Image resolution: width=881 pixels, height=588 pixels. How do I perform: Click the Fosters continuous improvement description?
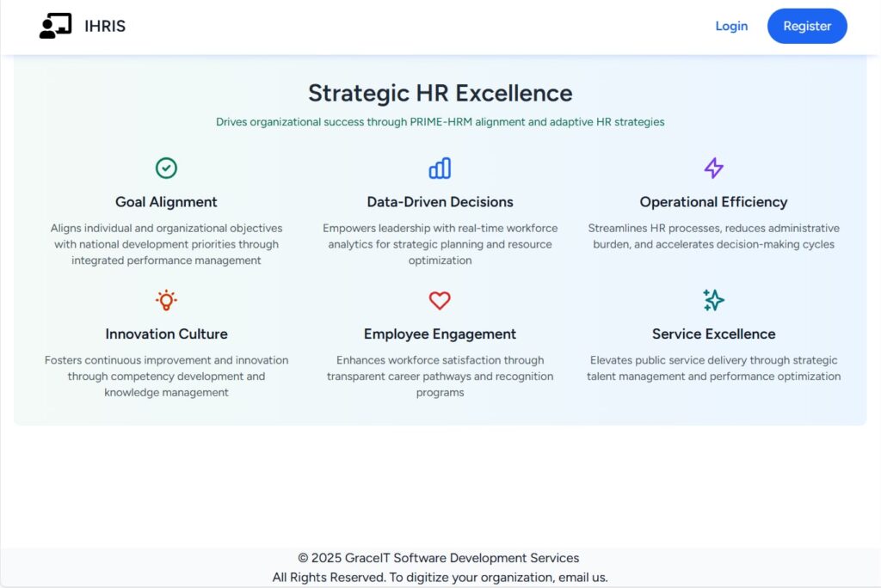tap(166, 377)
